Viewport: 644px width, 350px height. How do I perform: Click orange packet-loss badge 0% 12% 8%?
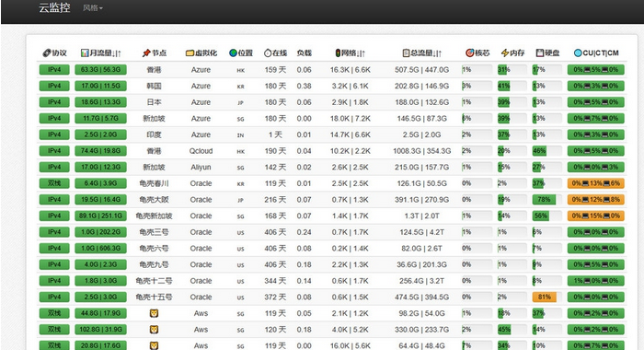pos(596,200)
